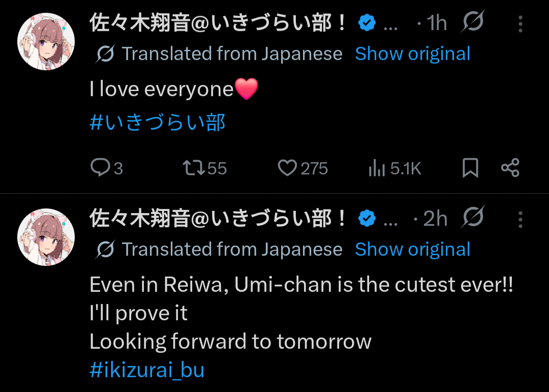Click the verified badge on the first post

[367, 23]
